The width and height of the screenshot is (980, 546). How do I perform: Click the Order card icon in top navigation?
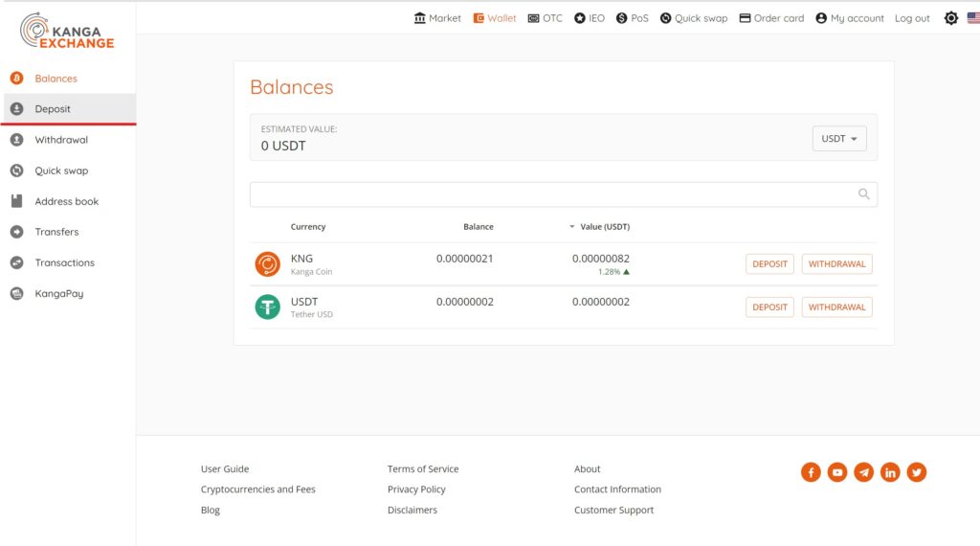[x=745, y=18]
